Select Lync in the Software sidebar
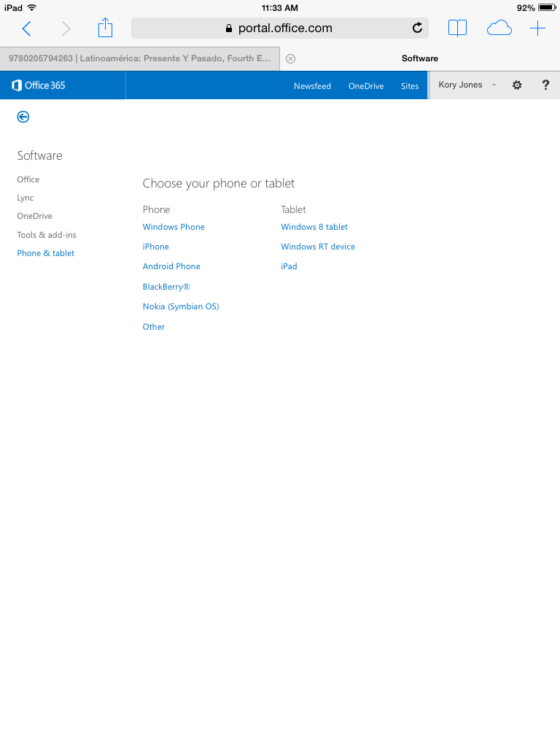The image size is (560, 747). 26,198
